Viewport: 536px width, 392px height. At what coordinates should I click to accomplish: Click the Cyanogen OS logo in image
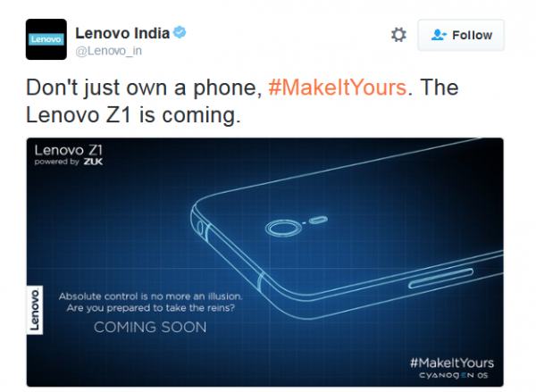[x=454, y=375]
